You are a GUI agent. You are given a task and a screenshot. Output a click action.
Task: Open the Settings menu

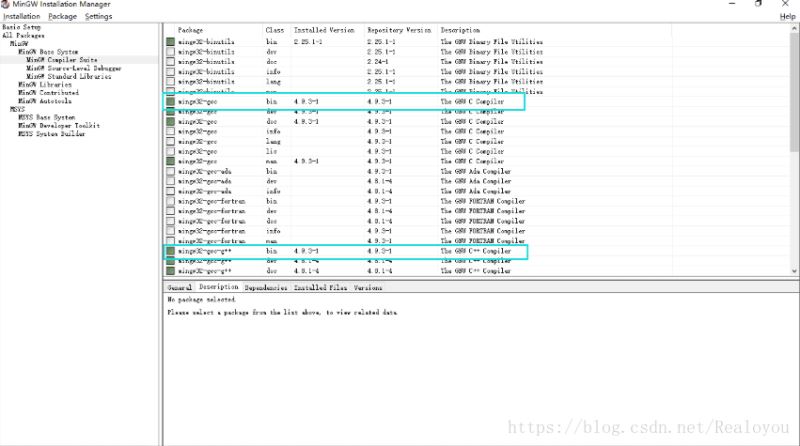click(x=98, y=16)
